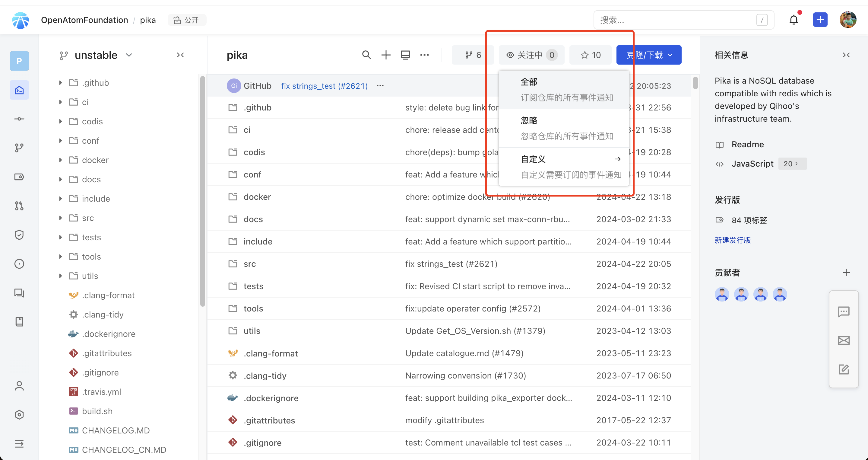Viewport: 868px width, 460px height.
Task: Click the search input field
Action: click(x=683, y=20)
